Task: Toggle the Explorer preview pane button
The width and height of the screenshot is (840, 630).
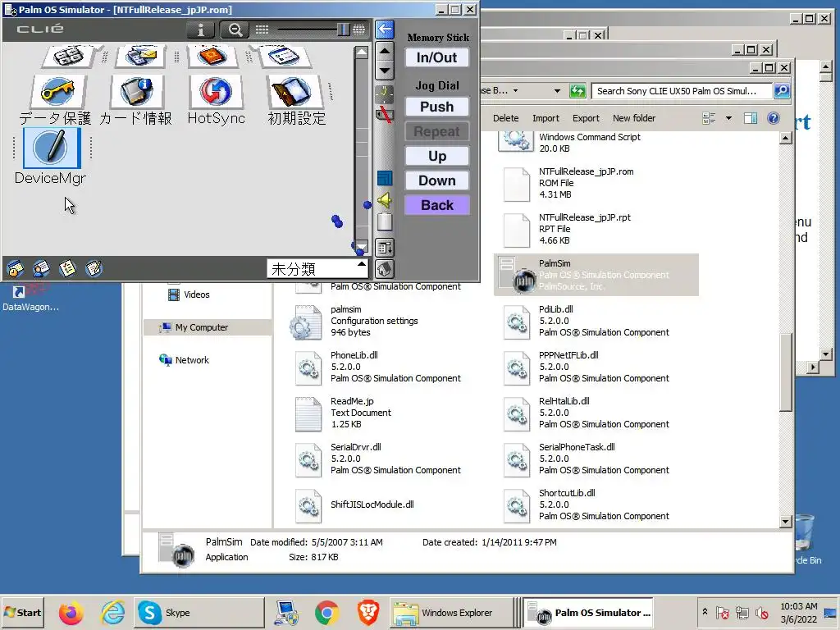Action: coord(751,118)
